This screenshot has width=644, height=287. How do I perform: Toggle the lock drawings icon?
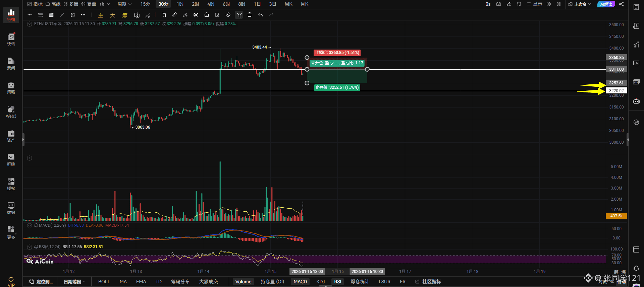click(x=207, y=15)
